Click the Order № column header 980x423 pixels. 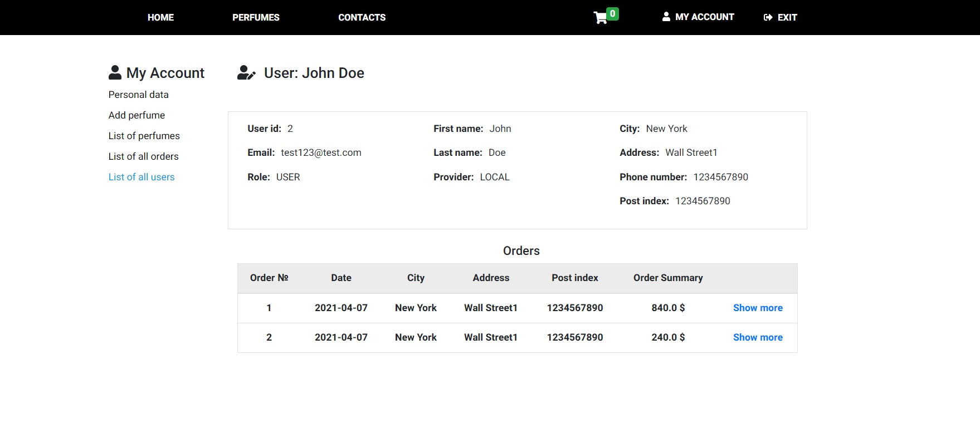click(x=269, y=278)
